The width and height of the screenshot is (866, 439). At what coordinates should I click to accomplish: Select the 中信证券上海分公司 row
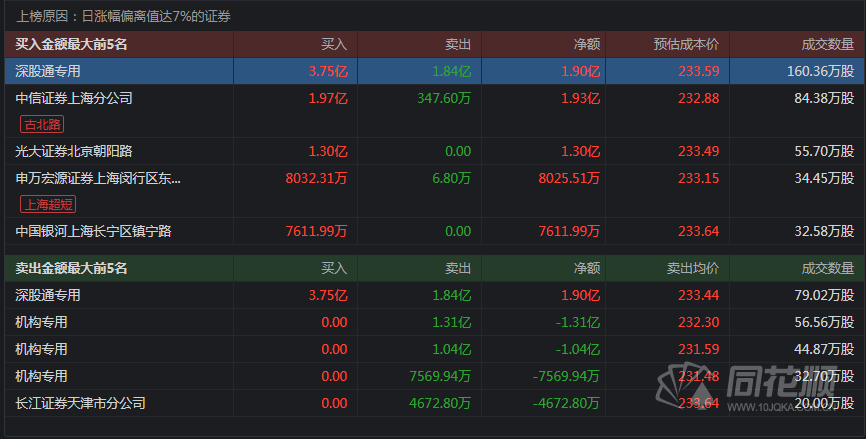click(74, 98)
